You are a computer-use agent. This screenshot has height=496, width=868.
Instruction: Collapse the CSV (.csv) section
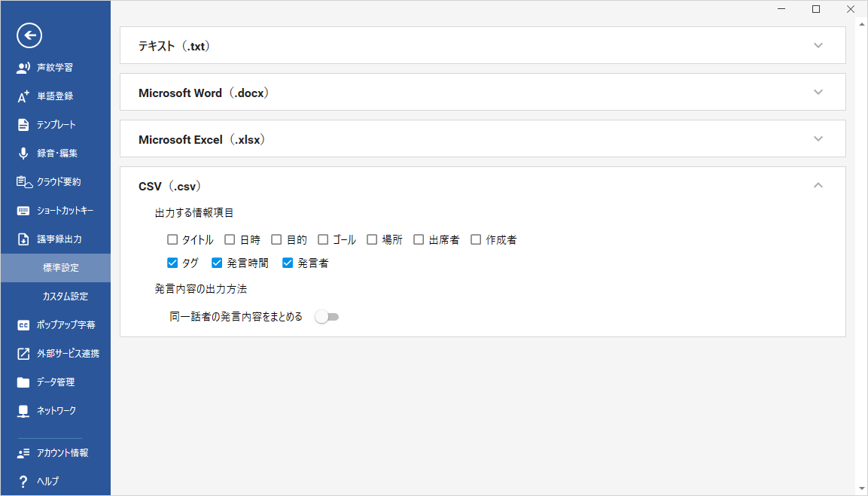point(818,185)
